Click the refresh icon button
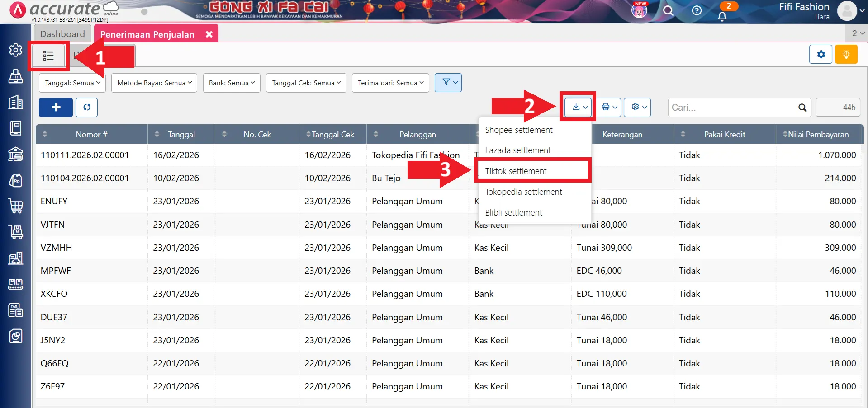This screenshot has width=868, height=408. (86, 108)
